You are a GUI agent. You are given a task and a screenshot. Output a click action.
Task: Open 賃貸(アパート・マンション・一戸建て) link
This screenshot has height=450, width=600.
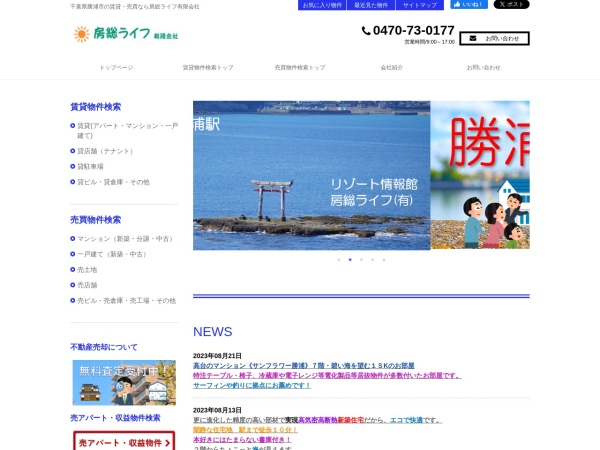tap(127, 130)
